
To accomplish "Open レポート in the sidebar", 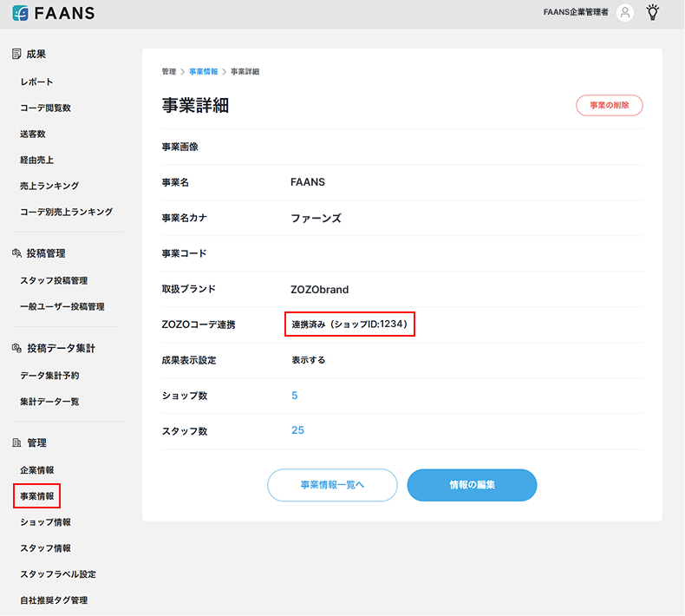I will coord(36,82).
